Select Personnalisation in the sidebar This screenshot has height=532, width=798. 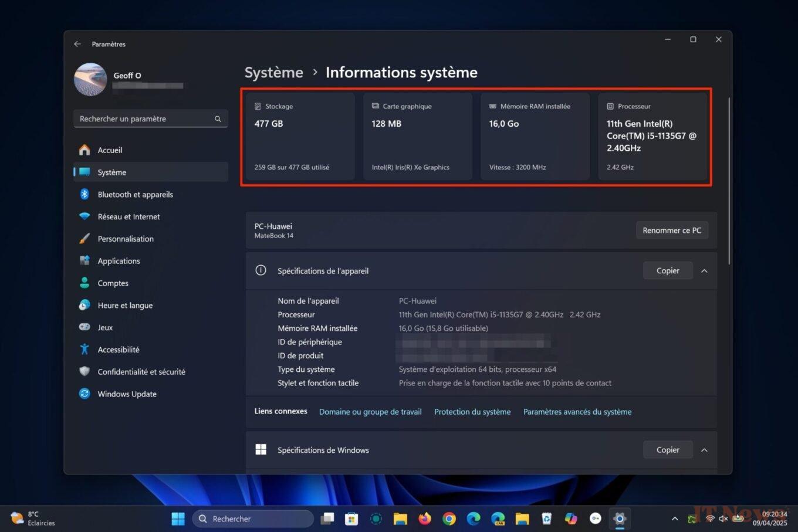[150, 239]
